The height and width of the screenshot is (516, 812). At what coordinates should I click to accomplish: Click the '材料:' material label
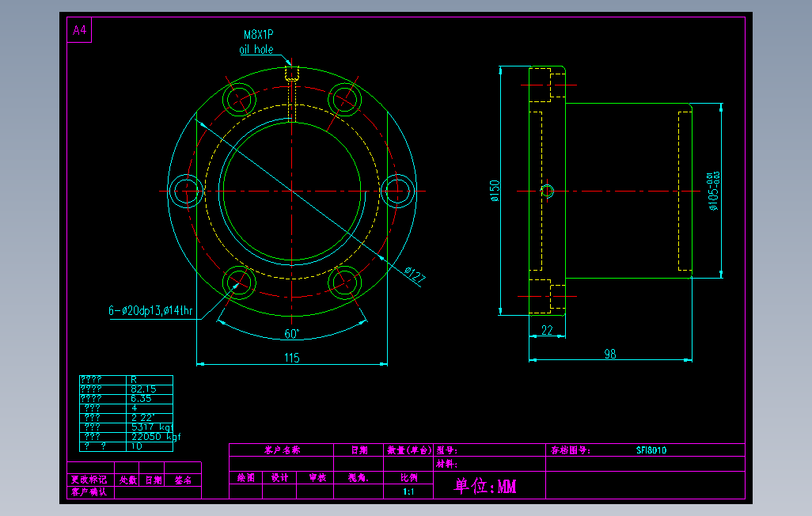[x=446, y=465]
